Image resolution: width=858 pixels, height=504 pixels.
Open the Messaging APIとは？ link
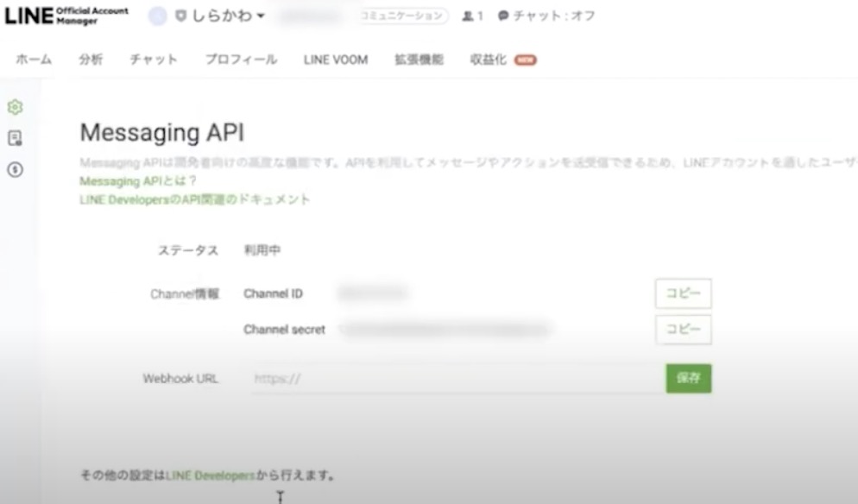click(x=138, y=181)
